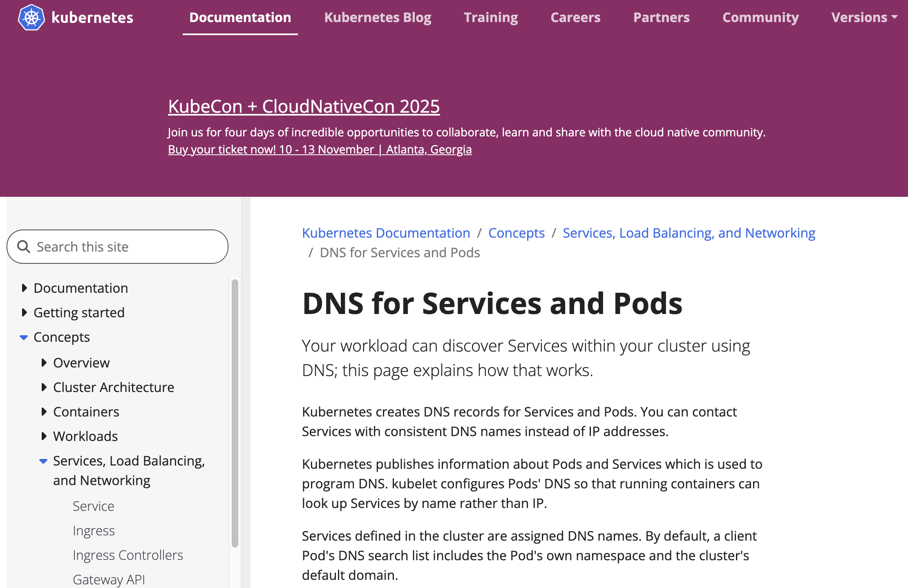Expand the Containers subsection arrow
The image size is (908, 588).
tap(44, 412)
